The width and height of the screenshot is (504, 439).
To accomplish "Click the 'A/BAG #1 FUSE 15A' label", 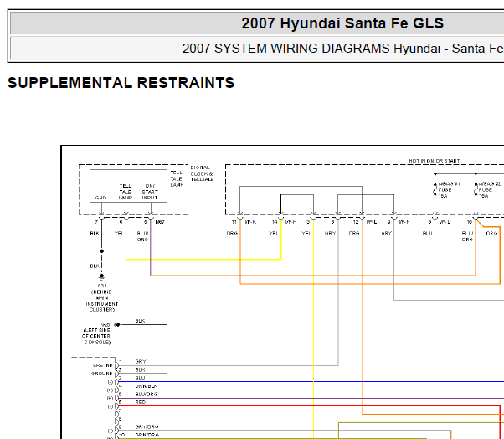I will tap(449, 189).
